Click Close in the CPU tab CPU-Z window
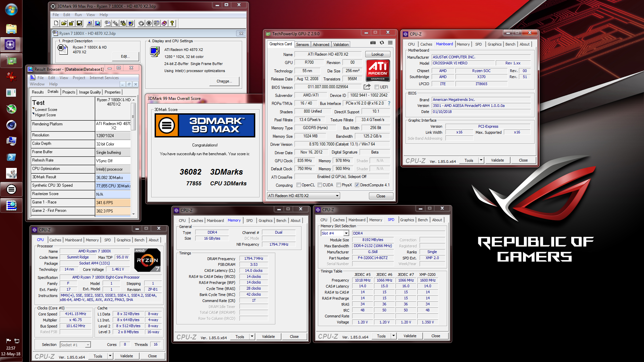The height and width of the screenshot is (362, 644). [152, 356]
